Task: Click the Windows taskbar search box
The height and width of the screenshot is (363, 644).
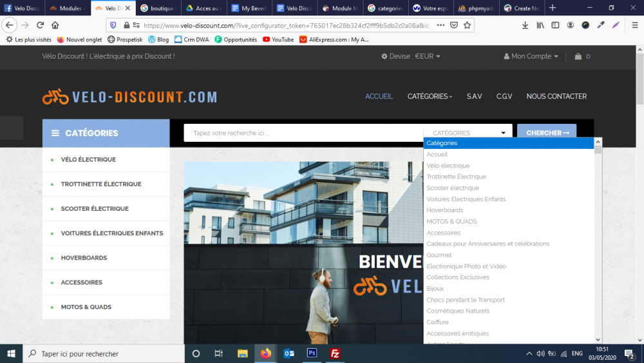Action: [x=104, y=353]
